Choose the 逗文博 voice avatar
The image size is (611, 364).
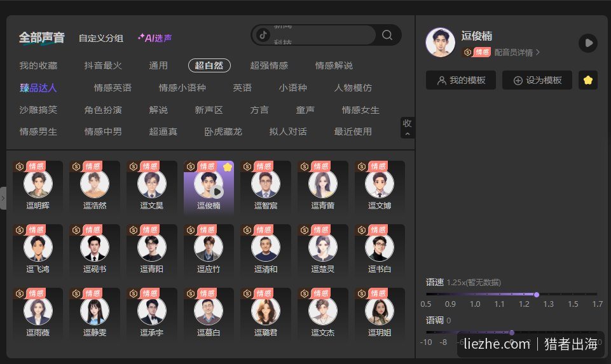tap(380, 184)
